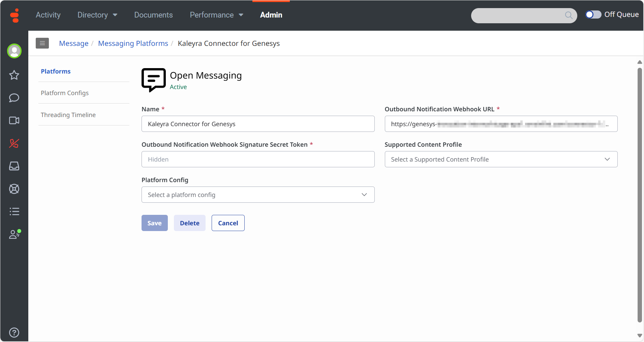Open the video camera icon in sidebar

pos(14,120)
